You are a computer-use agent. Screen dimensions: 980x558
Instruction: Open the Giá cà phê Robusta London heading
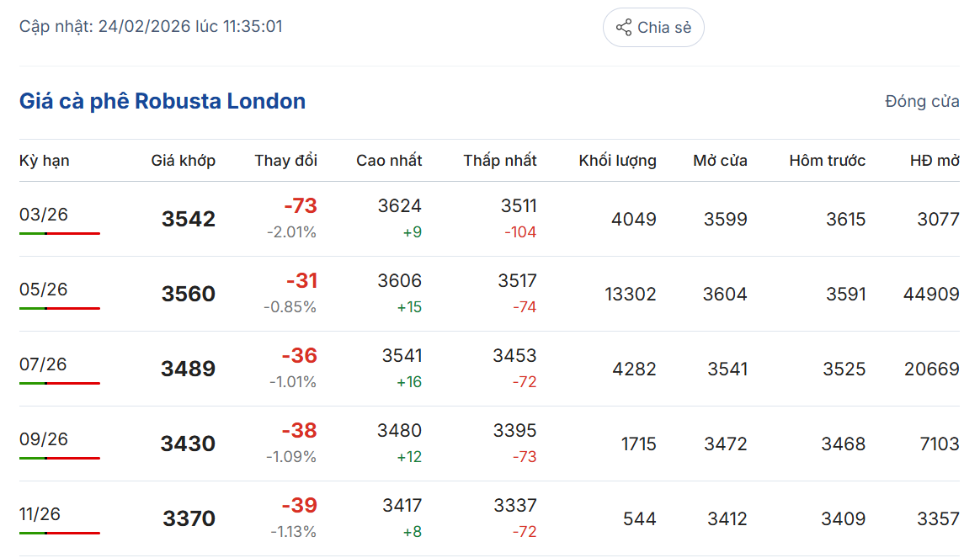(x=162, y=102)
